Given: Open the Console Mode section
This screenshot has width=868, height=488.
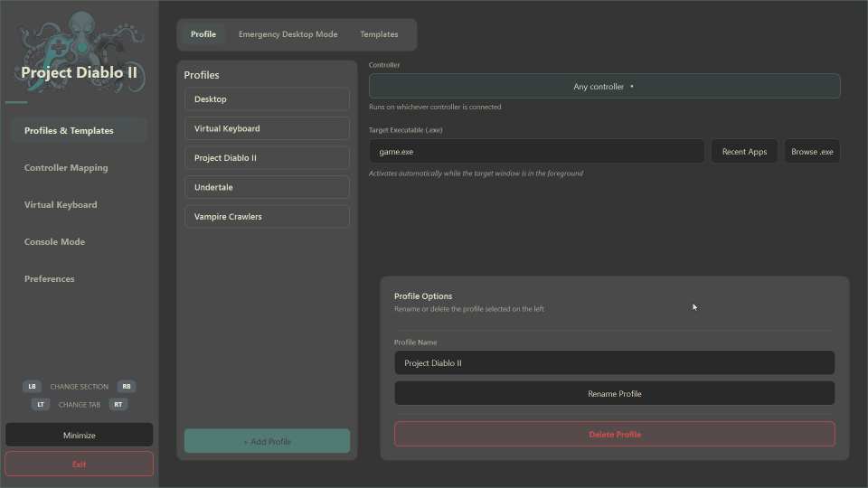Looking at the screenshot, I should tap(80, 242).
